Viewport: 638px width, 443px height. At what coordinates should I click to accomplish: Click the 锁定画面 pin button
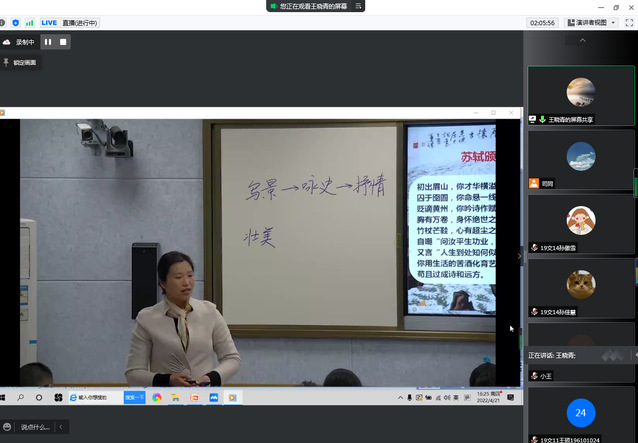[x=20, y=63]
